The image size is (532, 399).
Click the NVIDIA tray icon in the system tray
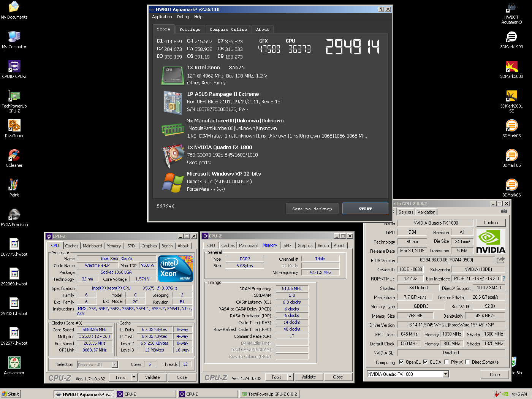505,394
